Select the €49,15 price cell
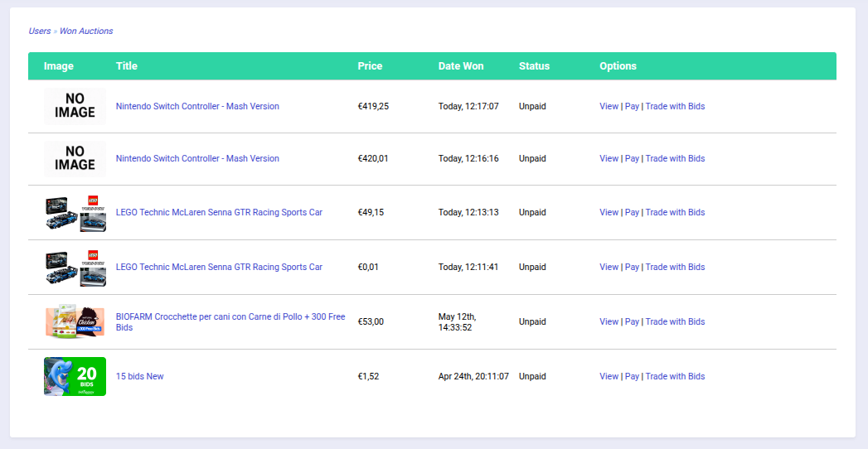The image size is (868, 449). pyautogui.click(x=371, y=212)
